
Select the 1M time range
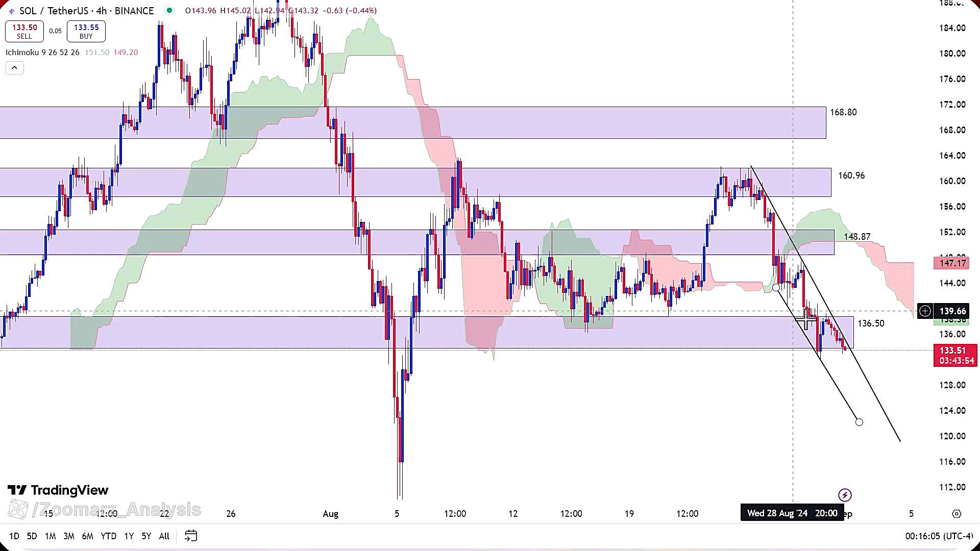[x=50, y=536]
